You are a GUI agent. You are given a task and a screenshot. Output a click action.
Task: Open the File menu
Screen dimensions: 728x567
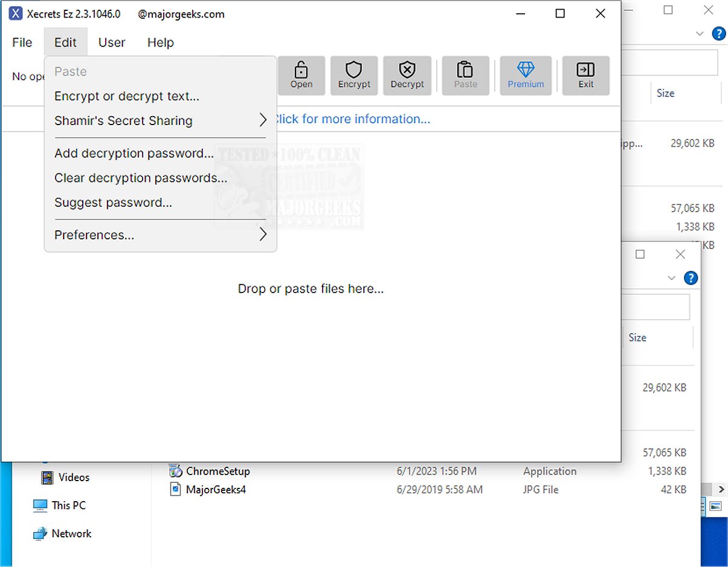(22, 42)
